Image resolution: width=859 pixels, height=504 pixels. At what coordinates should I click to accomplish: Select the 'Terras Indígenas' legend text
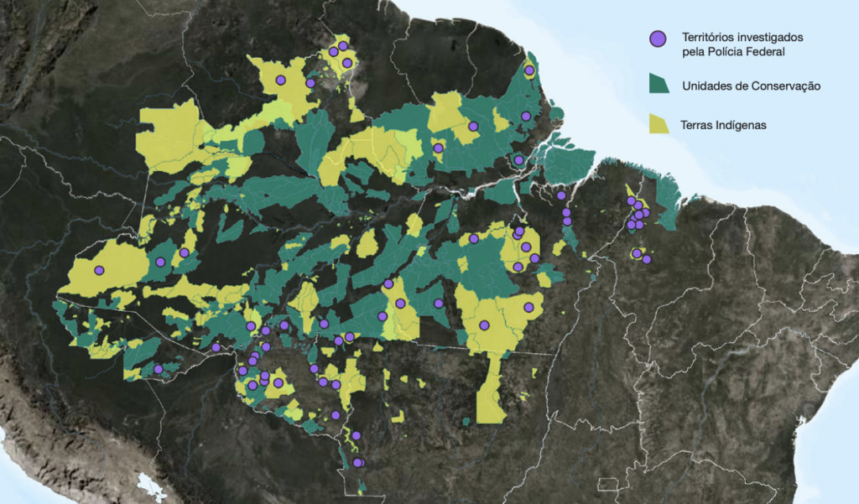pos(725,125)
